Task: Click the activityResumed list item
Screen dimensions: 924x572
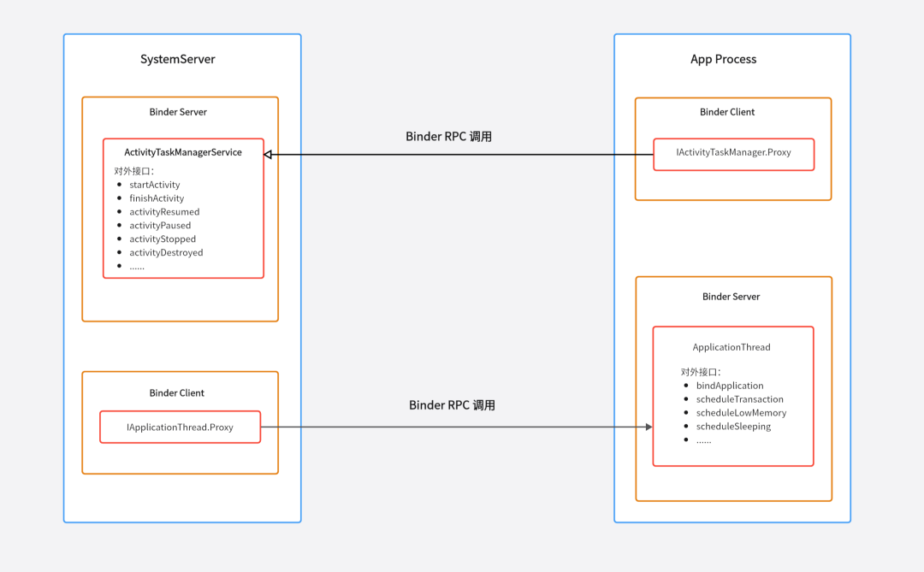Action: pos(164,211)
